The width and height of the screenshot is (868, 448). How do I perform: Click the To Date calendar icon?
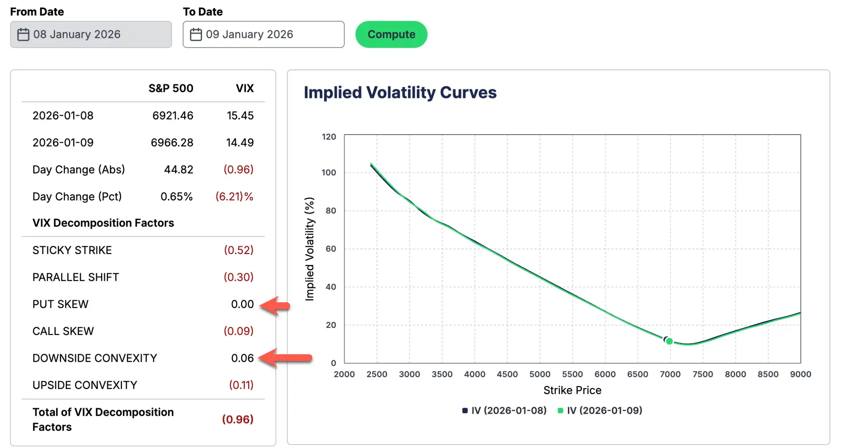(x=196, y=34)
